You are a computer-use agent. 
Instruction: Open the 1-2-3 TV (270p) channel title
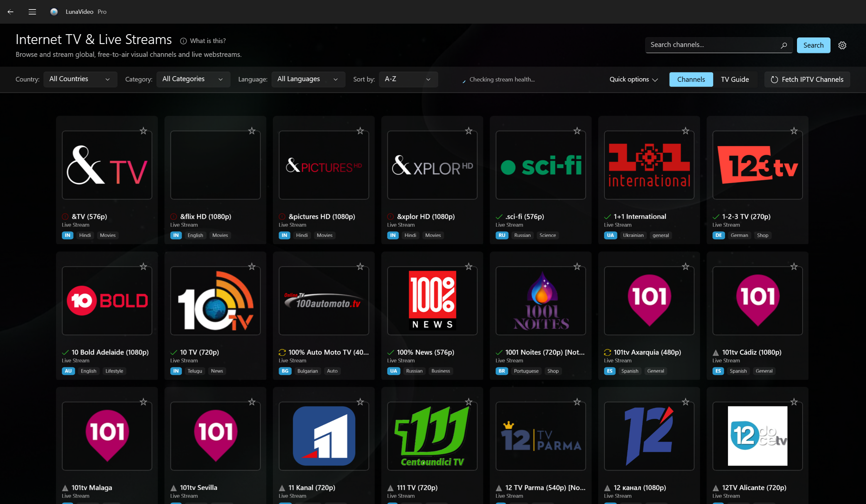[x=746, y=217]
